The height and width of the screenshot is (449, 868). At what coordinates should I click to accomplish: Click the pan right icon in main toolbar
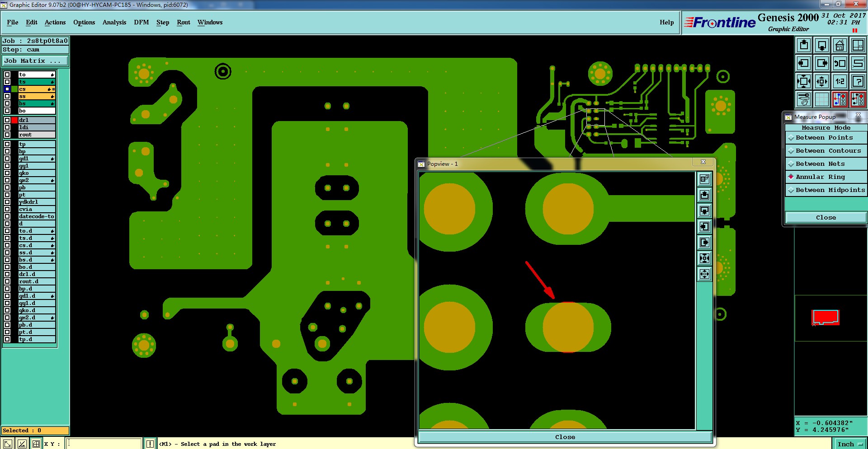tap(822, 63)
